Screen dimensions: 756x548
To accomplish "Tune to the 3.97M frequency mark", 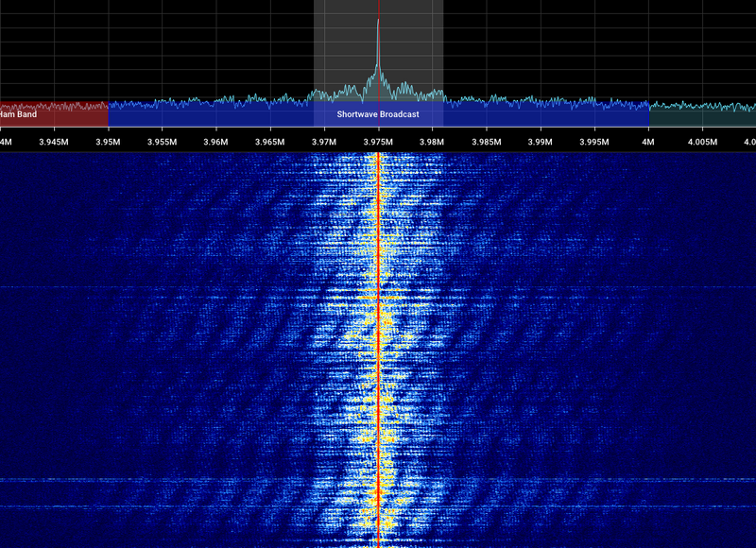I will pos(324,142).
